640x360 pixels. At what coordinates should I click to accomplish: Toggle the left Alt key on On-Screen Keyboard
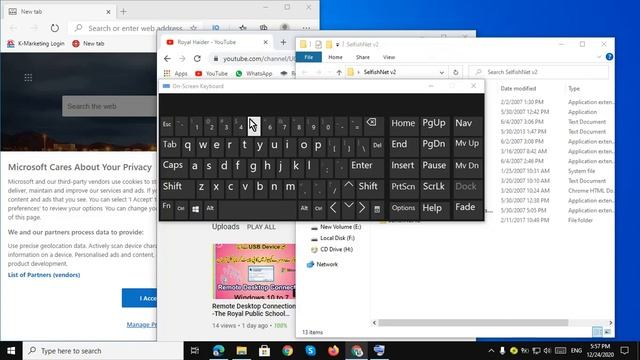pyautogui.click(x=210, y=209)
